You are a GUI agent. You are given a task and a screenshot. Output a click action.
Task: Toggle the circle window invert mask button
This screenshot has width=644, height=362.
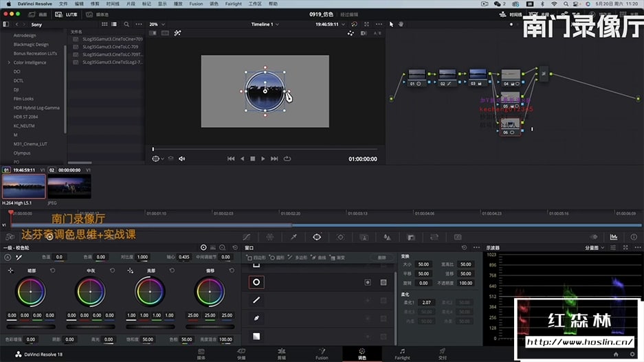click(368, 282)
